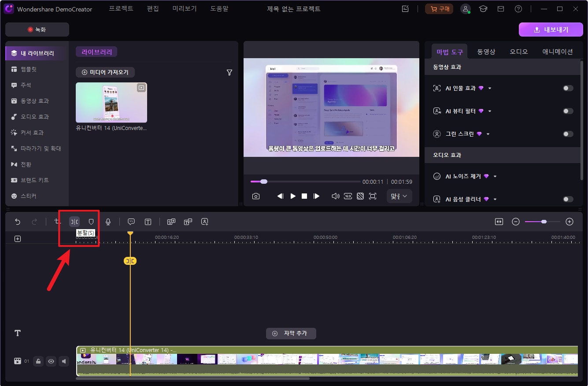The width and height of the screenshot is (588, 386).
Task: Start voiceover with the microphone icon
Action: [x=108, y=222]
